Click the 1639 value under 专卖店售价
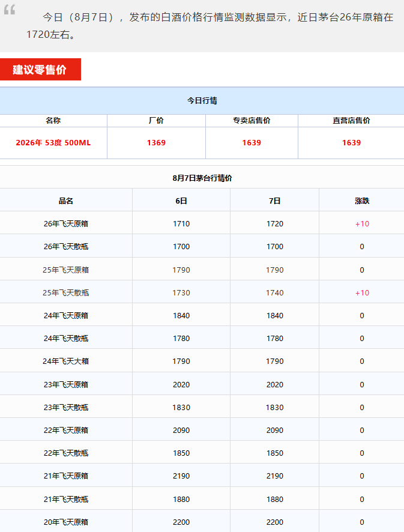This screenshot has height=532, width=404. [252, 143]
